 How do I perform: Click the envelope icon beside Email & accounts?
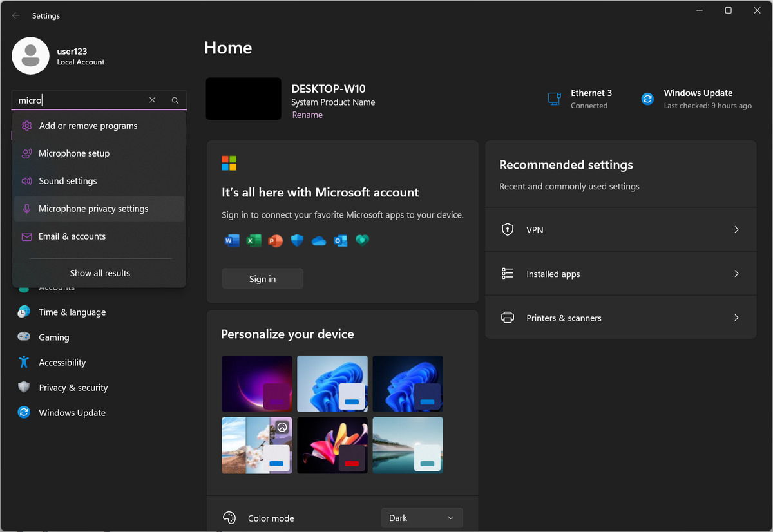click(x=26, y=236)
